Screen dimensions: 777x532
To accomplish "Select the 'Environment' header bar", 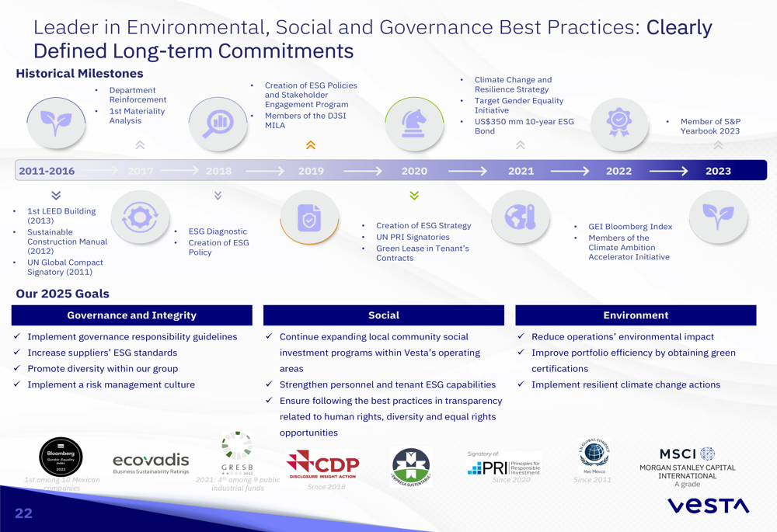I will coord(635,315).
